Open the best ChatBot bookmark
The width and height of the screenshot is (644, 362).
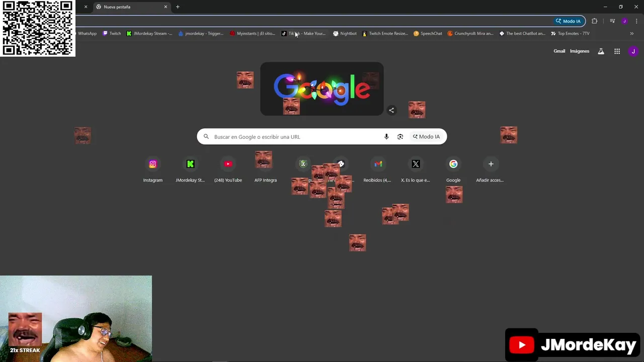pyautogui.click(x=522, y=34)
